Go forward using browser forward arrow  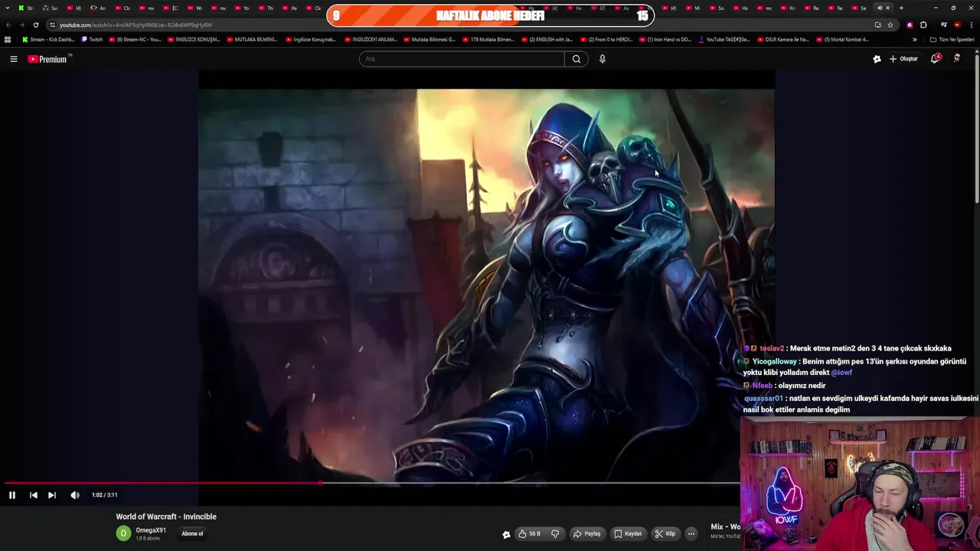(21, 24)
